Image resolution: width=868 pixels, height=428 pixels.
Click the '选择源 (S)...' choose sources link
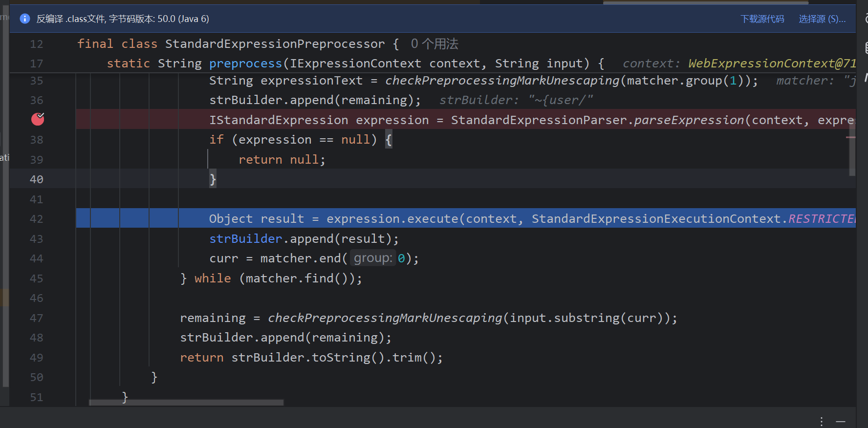click(x=822, y=19)
